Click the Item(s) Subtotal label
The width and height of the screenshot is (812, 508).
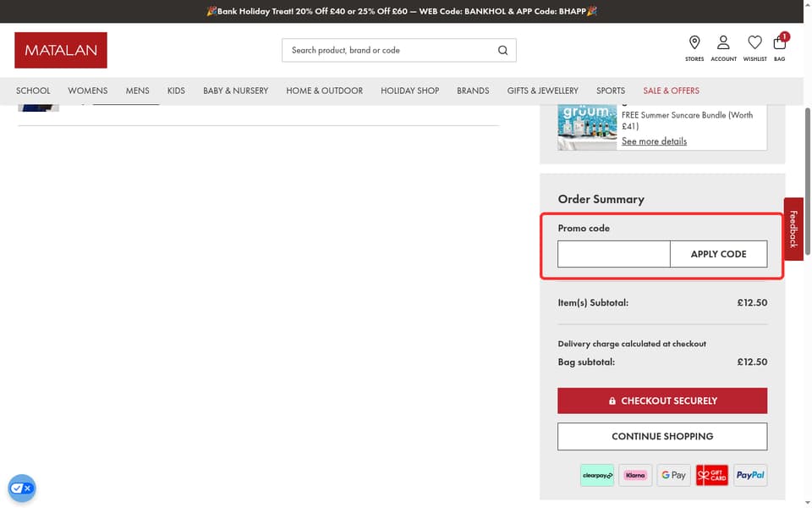coord(593,303)
